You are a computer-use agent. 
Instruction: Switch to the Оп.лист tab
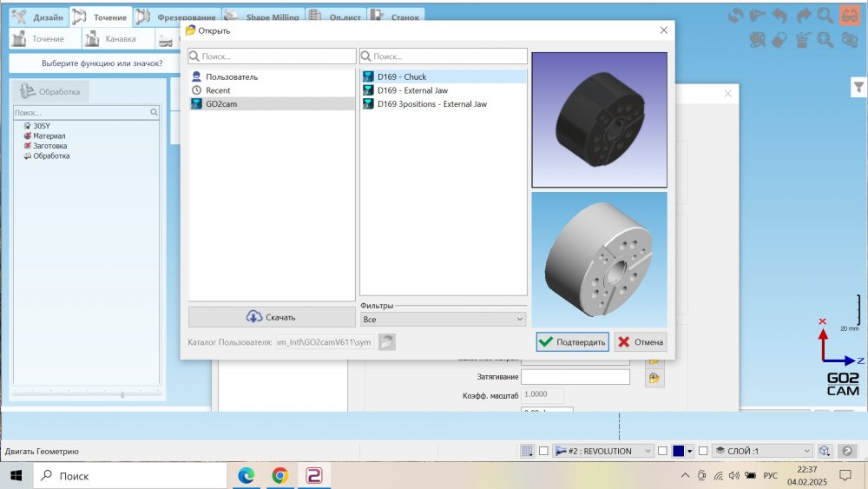click(335, 17)
